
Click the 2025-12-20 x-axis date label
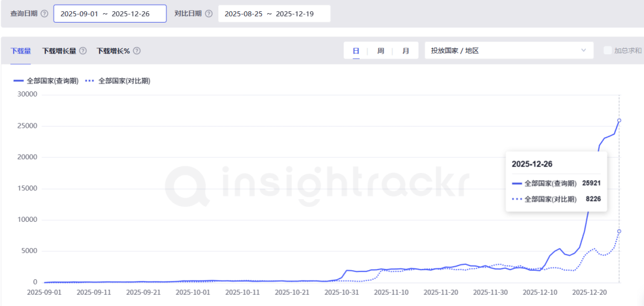coord(590,292)
